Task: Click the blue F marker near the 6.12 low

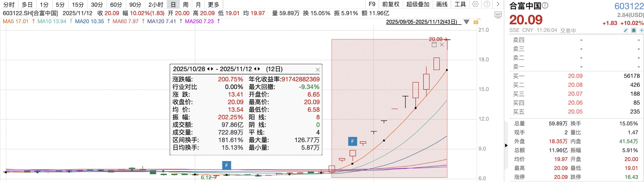Action: (x=226, y=166)
